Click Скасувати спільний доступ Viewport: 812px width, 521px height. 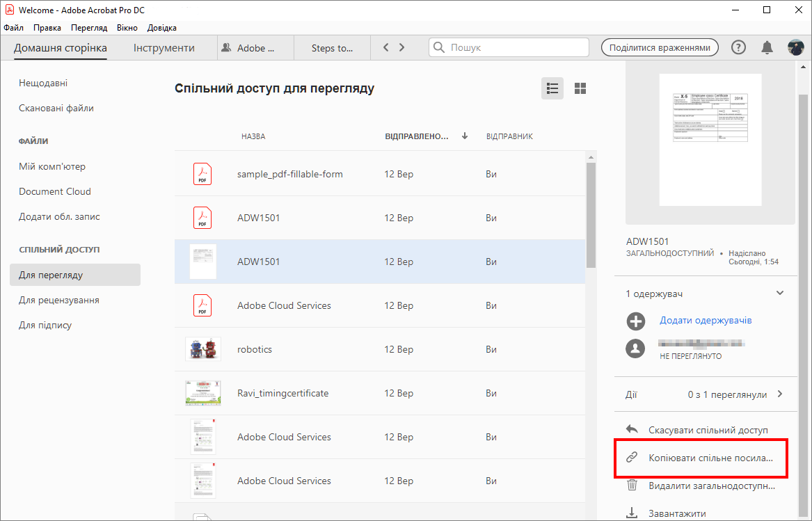[708, 430]
